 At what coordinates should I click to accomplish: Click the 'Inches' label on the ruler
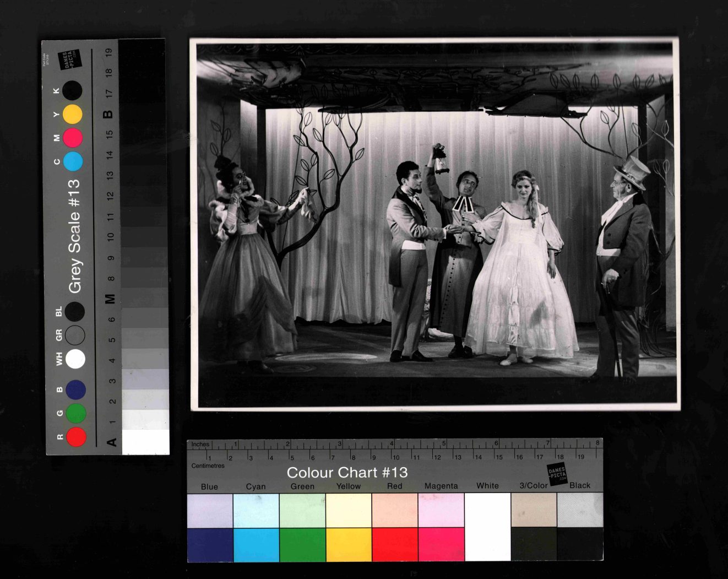coord(200,444)
